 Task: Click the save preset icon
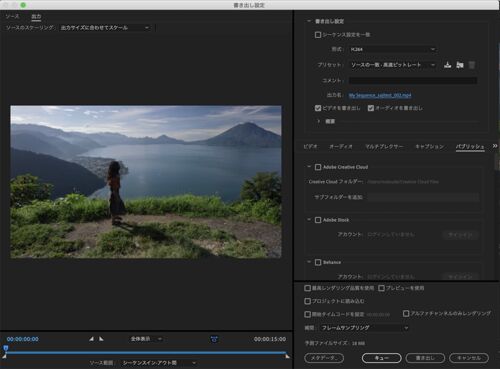coord(447,65)
